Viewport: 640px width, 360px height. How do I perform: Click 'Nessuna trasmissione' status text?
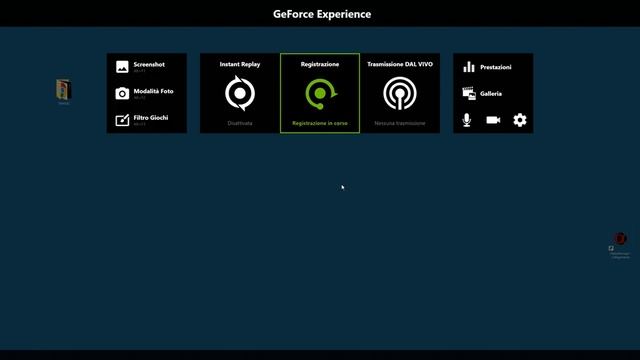(400, 123)
